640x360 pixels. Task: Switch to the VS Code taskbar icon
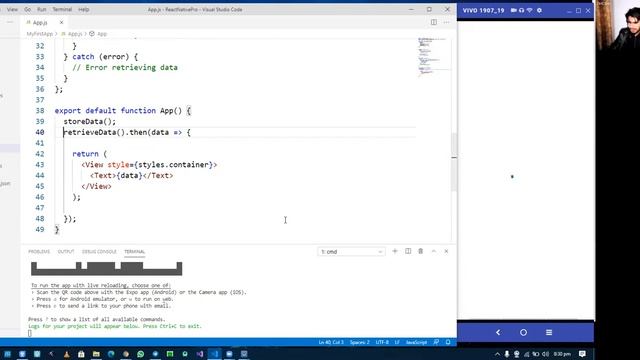[x=214, y=354]
